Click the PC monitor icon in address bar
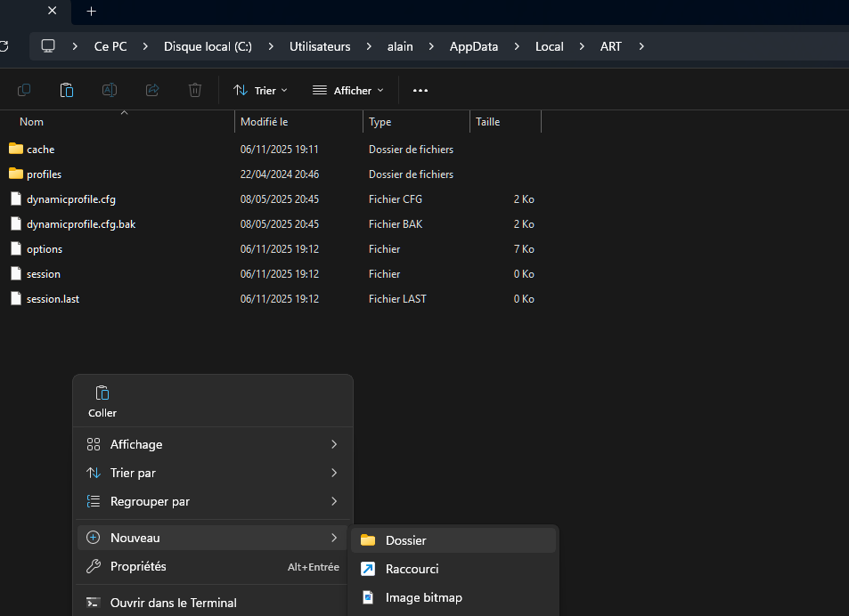This screenshot has height=616, width=849. [x=48, y=46]
